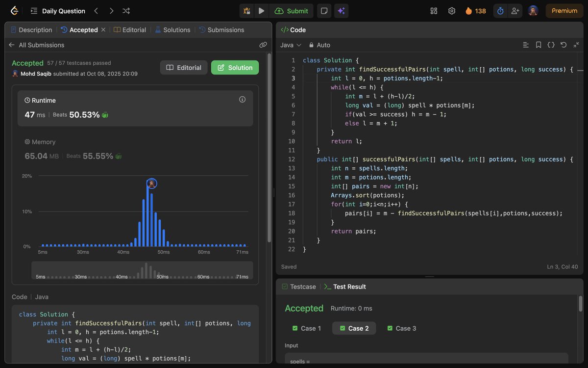Switch to the Submissions tab

click(221, 30)
